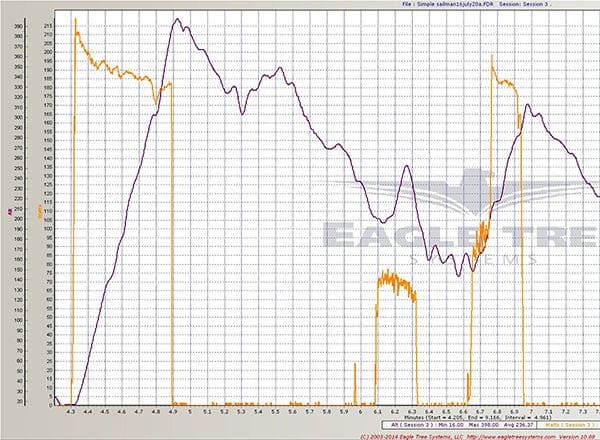Click the '100' value on the Watts axis
The width and height of the screenshot is (600, 440).
pos(48,229)
